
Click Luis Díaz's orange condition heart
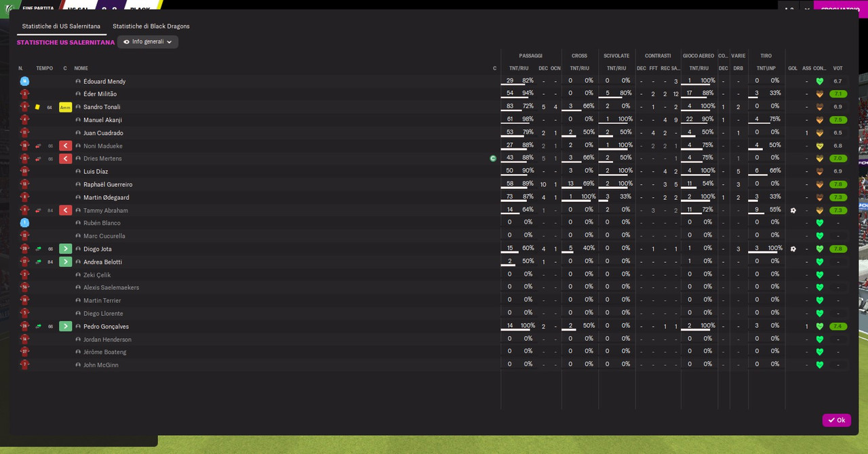[819, 171]
